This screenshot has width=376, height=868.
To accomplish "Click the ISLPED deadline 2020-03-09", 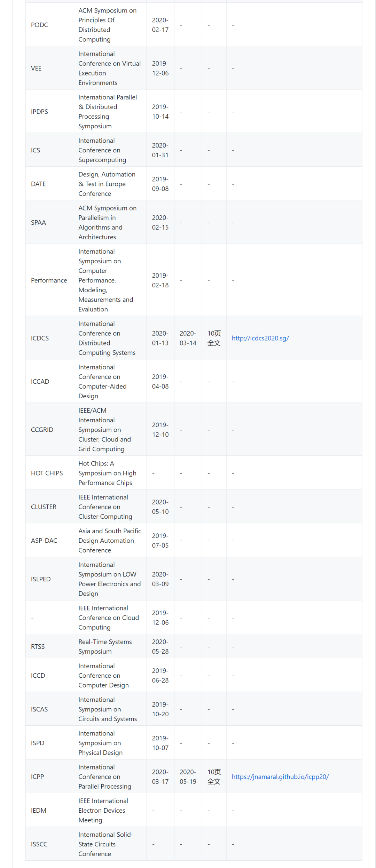I will click(160, 579).
